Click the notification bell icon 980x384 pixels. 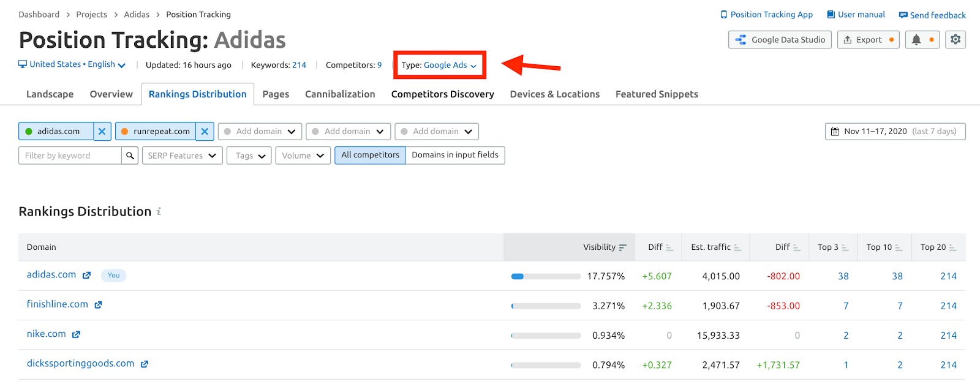pyautogui.click(x=916, y=40)
